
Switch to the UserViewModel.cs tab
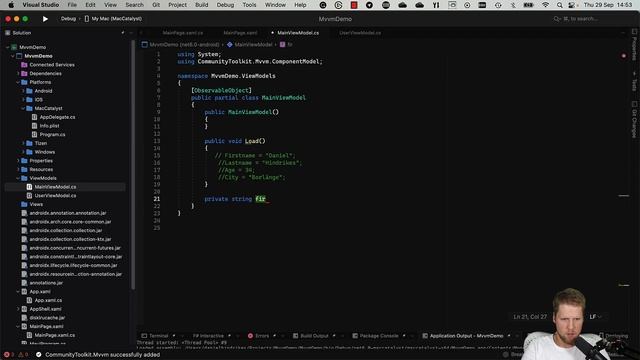pos(360,33)
